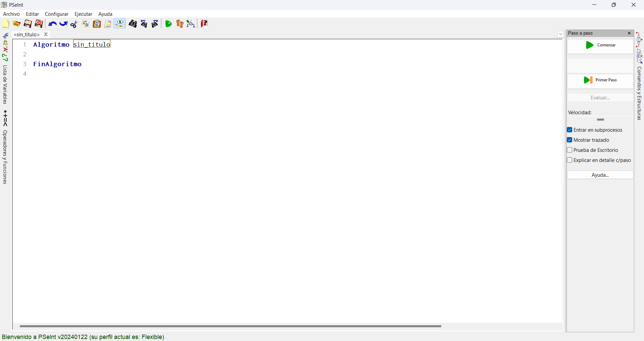Click the Primer Paso button
This screenshot has height=341, width=644.
[600, 80]
